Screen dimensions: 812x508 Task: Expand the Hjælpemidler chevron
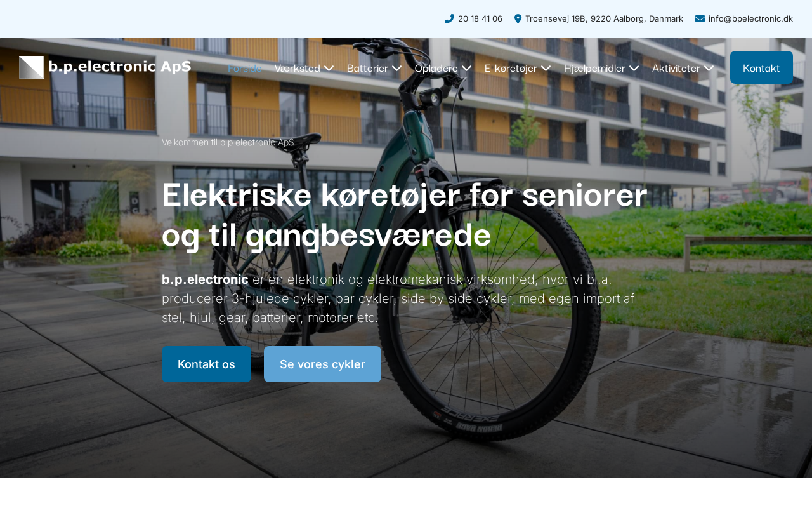[x=634, y=68]
